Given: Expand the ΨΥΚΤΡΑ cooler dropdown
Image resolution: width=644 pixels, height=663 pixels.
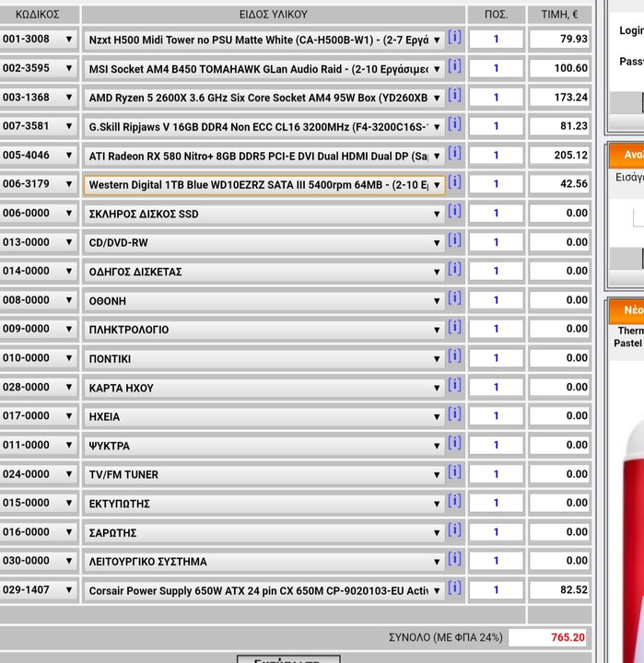Looking at the screenshot, I should pos(264,446).
